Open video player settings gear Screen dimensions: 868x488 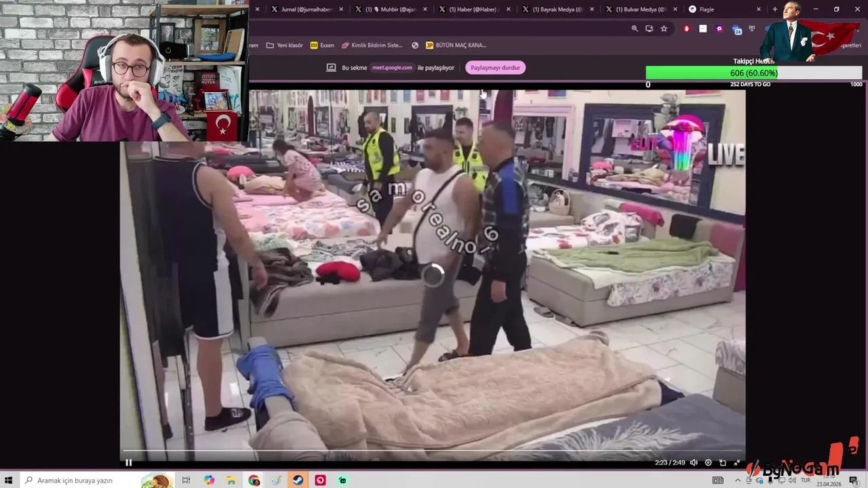coord(709,463)
